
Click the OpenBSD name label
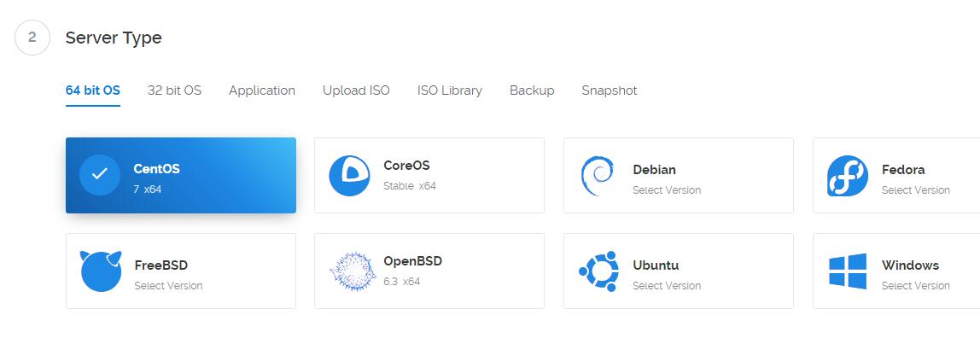(413, 261)
